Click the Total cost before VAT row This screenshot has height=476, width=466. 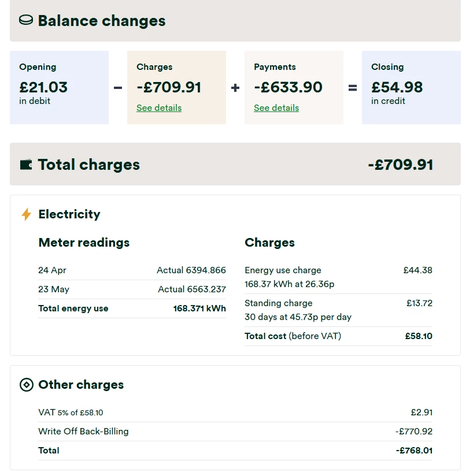(338, 336)
